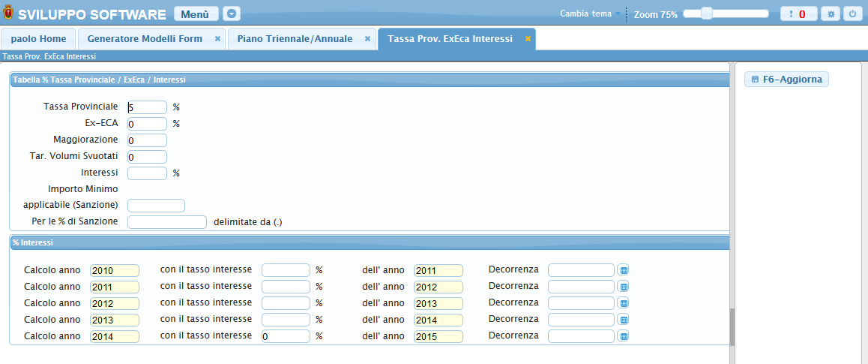Image resolution: width=868 pixels, height=364 pixels.
Task: Click the 'Tabella % Tassa Provinciale / ExEca / Interessi' header
Action: tap(370, 80)
